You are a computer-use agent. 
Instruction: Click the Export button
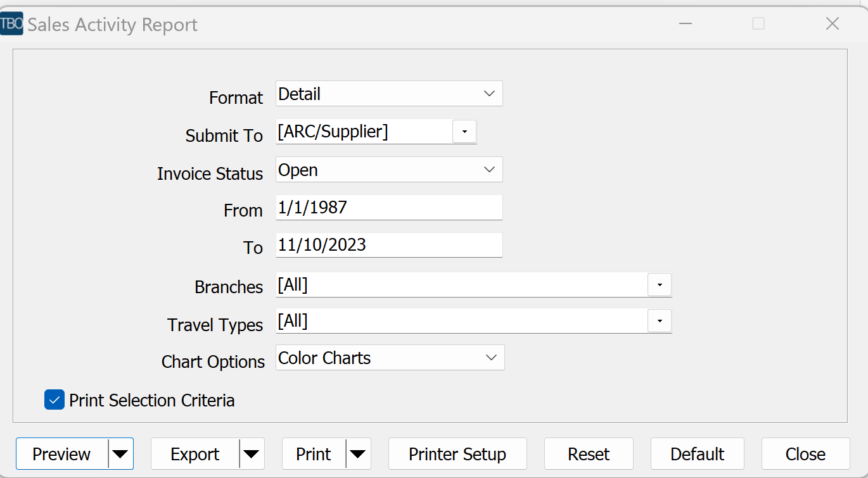[195, 454]
